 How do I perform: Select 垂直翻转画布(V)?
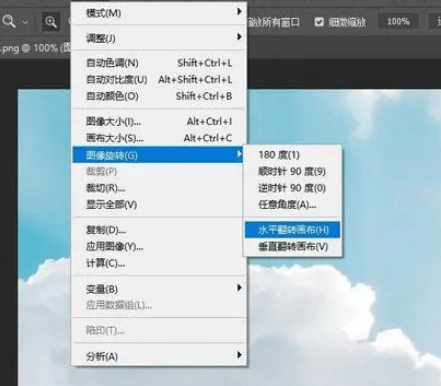point(292,247)
